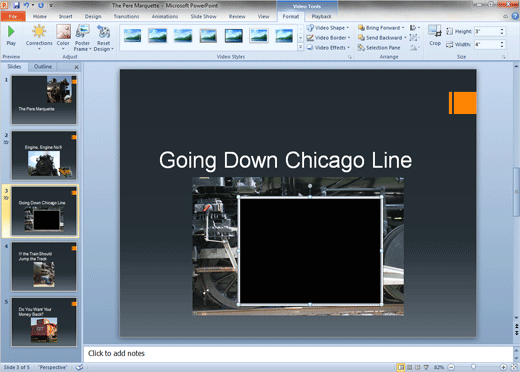Select the Crop tool
Viewport: 520px width, 372px height.
click(435, 35)
